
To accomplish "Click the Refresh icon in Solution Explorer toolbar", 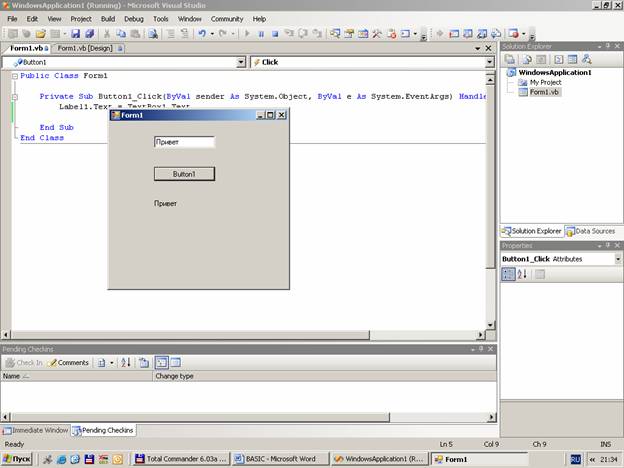I will pos(541,59).
